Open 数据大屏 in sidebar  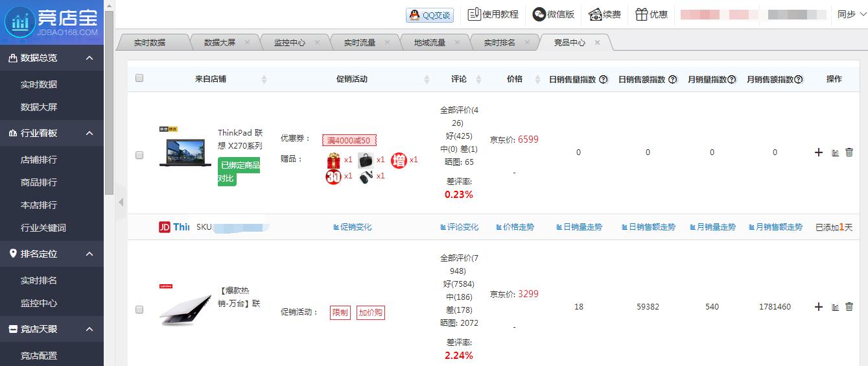(39, 107)
